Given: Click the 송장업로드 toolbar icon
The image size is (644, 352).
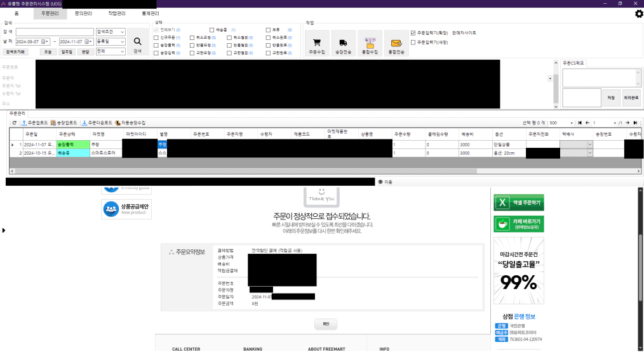Looking at the screenshot, I should pyautogui.click(x=53, y=122).
